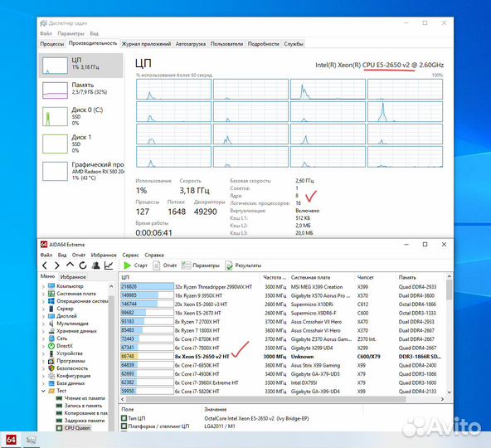Click the AIDA64 Back arrow icon
Image resolution: width=491 pixels, height=448 pixels.
pyautogui.click(x=45, y=265)
